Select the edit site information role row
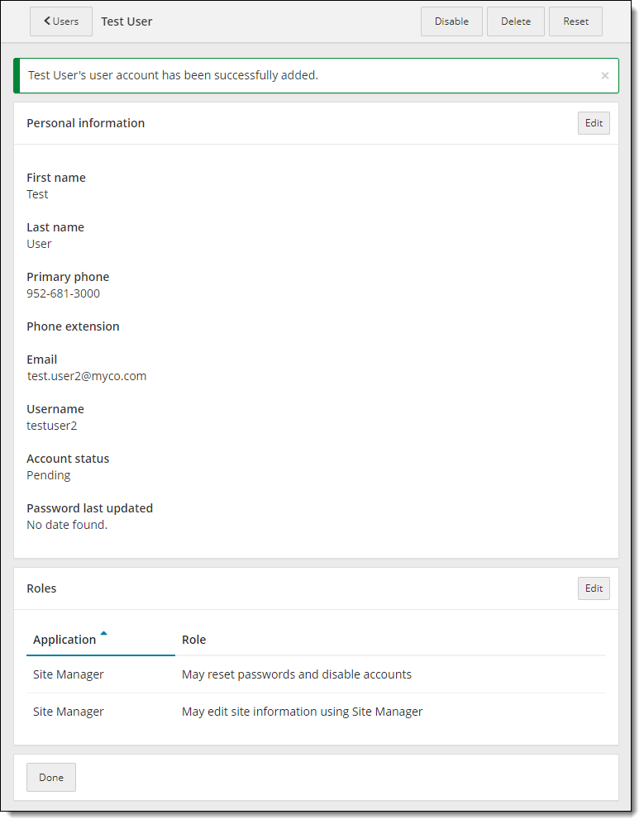The height and width of the screenshot is (824, 644). 302,712
